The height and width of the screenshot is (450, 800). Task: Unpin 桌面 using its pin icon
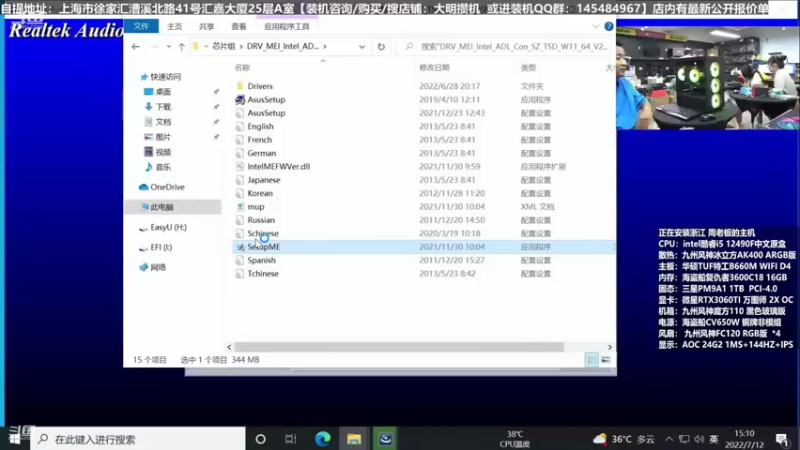click(x=216, y=92)
